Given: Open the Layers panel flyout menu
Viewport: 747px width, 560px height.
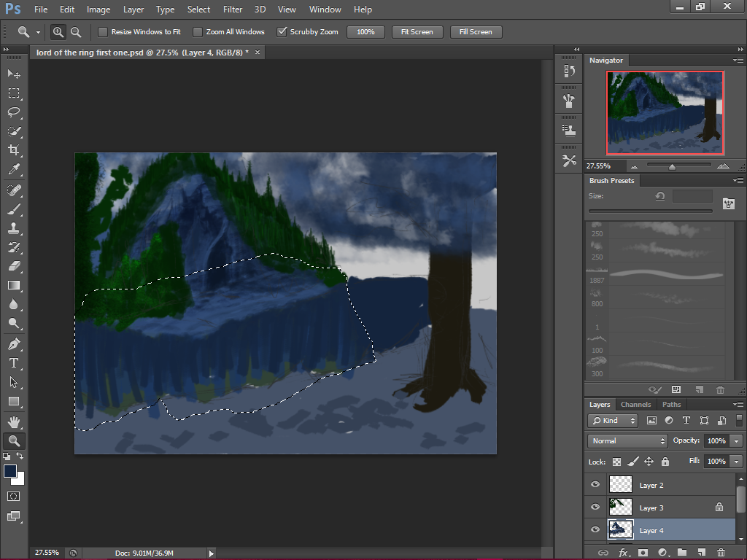Looking at the screenshot, I should tap(738, 404).
